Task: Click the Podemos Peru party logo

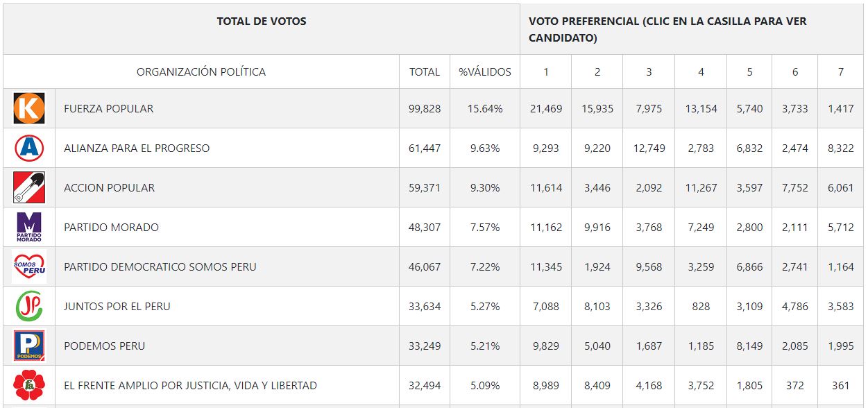Action: pos(29,346)
